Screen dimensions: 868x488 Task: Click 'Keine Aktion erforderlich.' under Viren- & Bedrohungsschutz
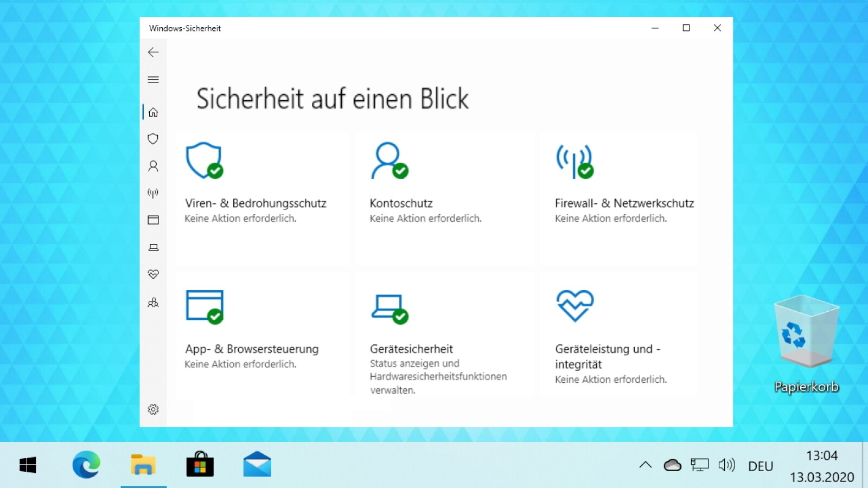[x=240, y=219]
